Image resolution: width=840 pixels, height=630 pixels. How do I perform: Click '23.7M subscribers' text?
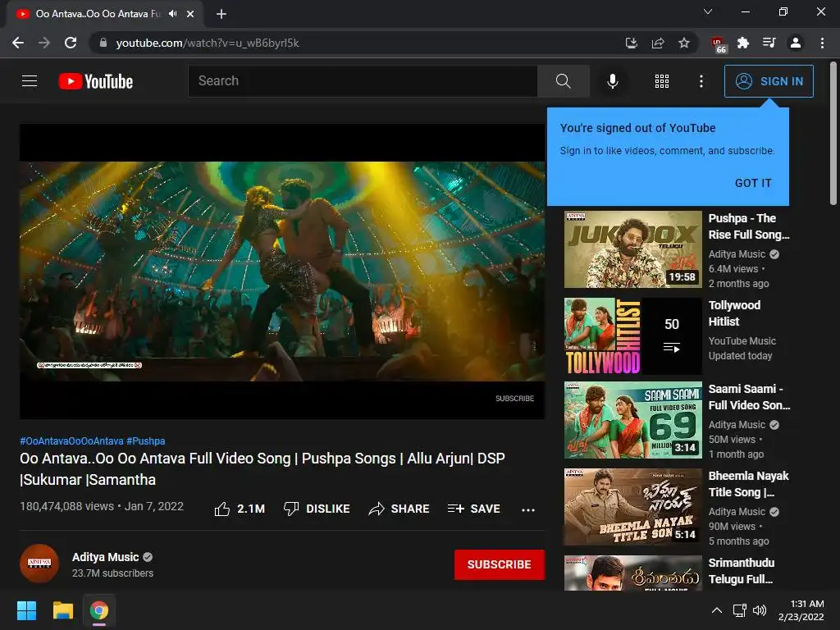click(x=112, y=573)
